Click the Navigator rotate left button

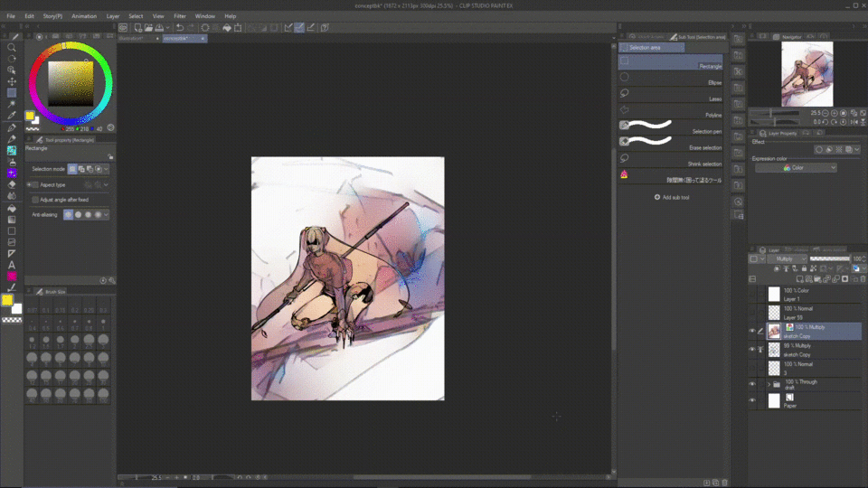(x=825, y=122)
